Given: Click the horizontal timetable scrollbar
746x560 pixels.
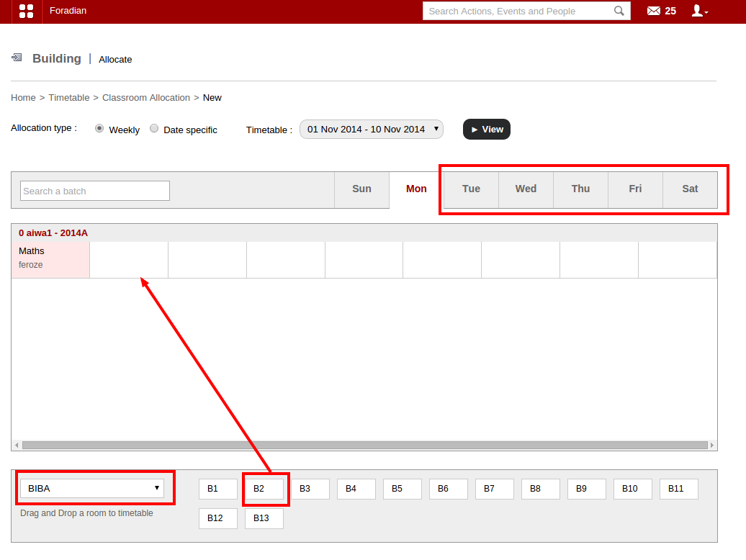Looking at the screenshot, I should coord(360,446).
